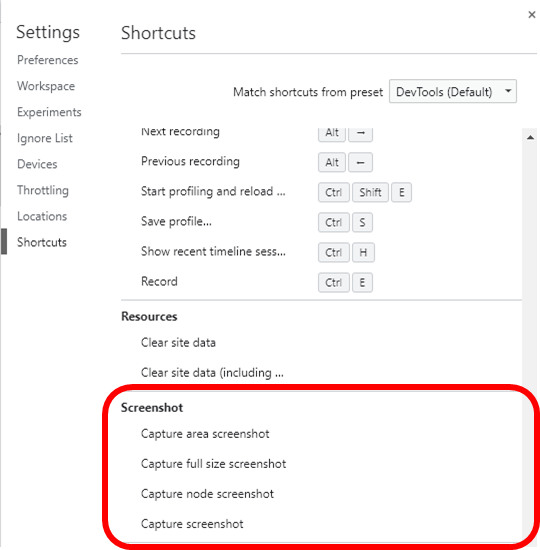
Task: Open the Experiments settings tab
Action: 49,112
